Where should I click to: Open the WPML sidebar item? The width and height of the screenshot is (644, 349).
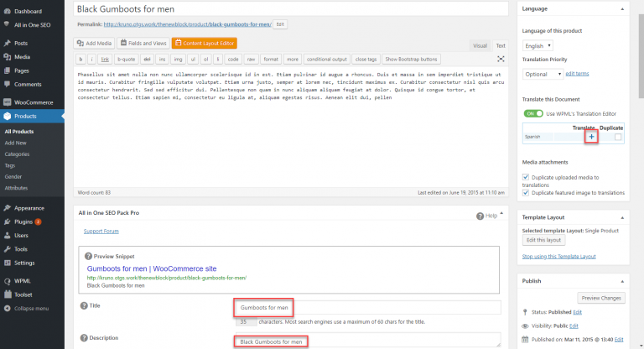(7, 282)
